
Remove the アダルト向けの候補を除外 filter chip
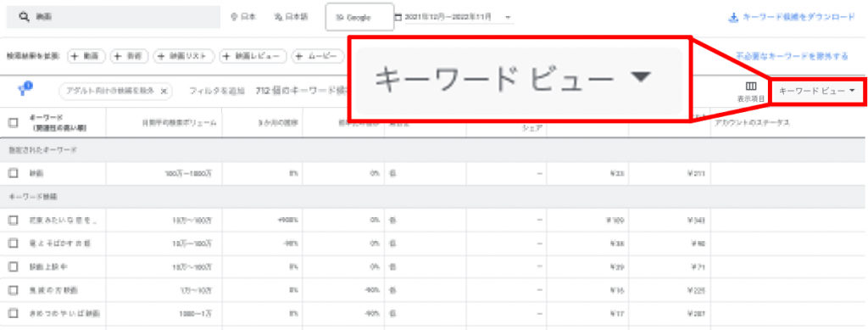click(x=164, y=91)
